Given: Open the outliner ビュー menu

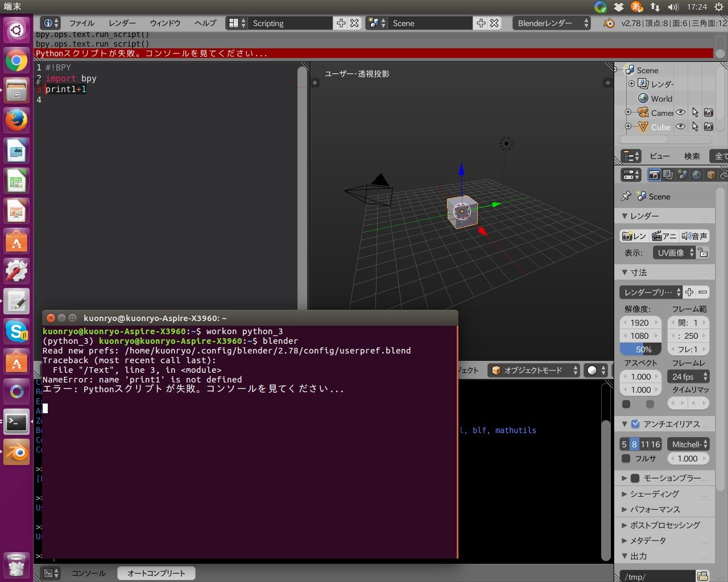Looking at the screenshot, I should click(660, 156).
